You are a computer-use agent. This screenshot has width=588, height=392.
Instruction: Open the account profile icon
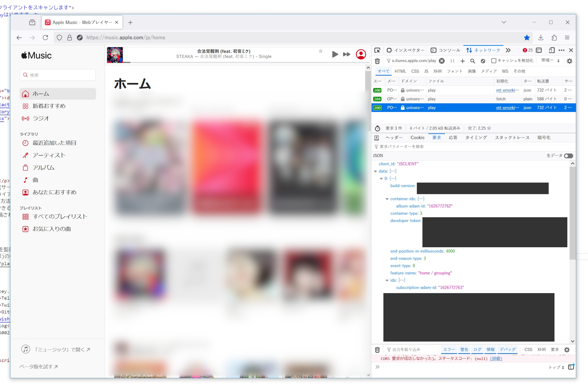click(x=361, y=55)
